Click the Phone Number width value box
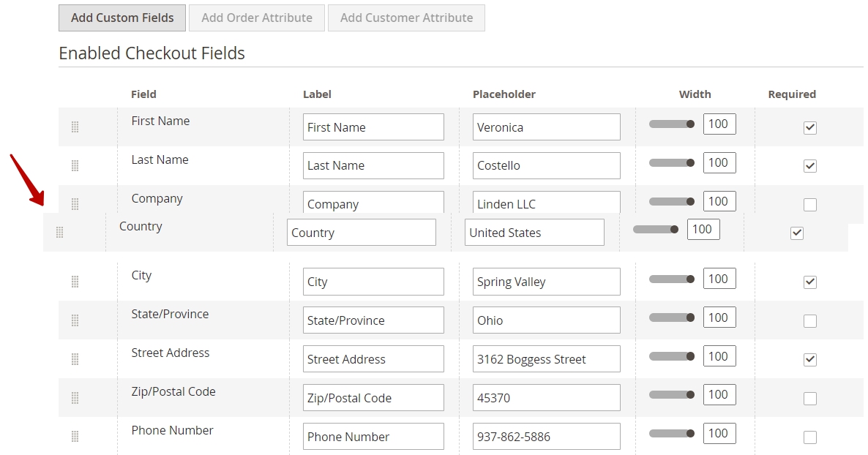 (719, 433)
